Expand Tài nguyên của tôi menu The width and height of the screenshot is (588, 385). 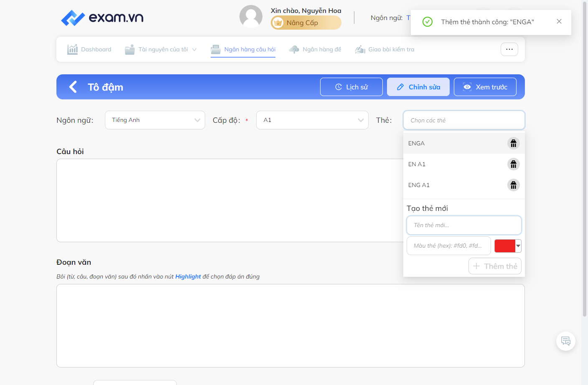tap(161, 49)
